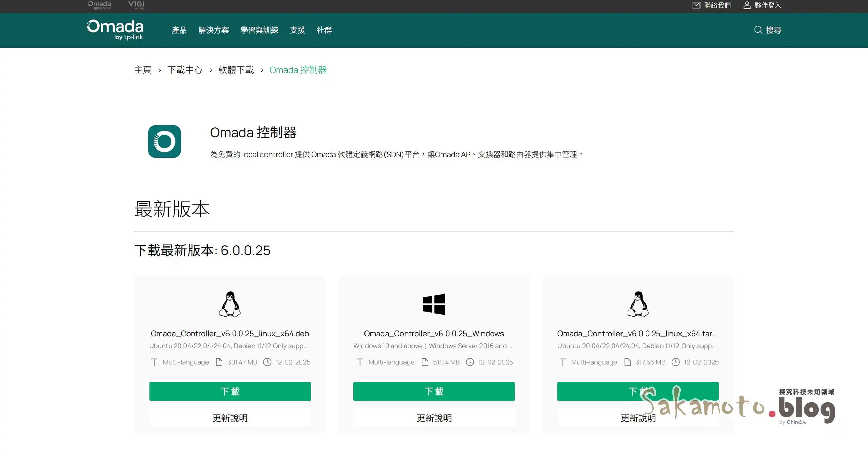Click the Windows logo on the Windows download card

[434, 304]
